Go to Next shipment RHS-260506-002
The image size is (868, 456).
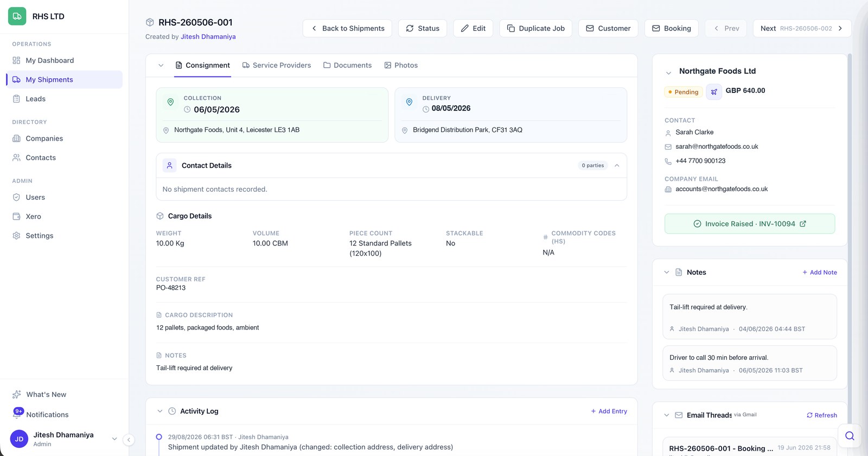click(x=802, y=28)
